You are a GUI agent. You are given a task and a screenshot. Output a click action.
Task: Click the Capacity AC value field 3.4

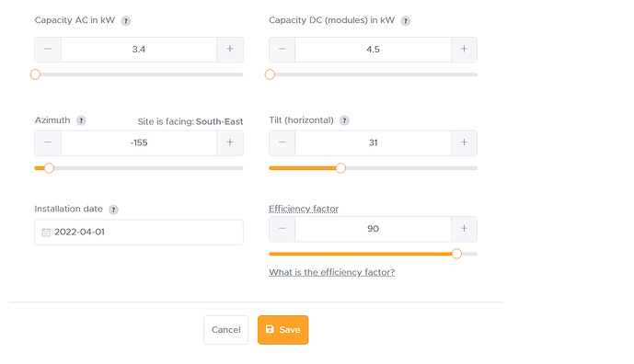[x=139, y=50]
